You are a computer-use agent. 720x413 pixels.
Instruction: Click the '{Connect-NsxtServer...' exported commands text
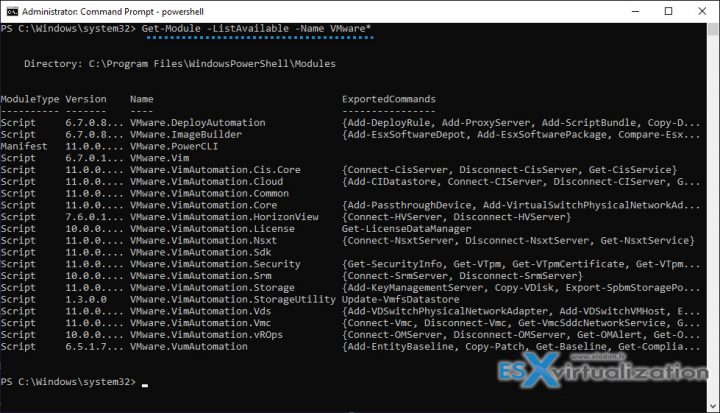pyautogui.click(x=518, y=241)
